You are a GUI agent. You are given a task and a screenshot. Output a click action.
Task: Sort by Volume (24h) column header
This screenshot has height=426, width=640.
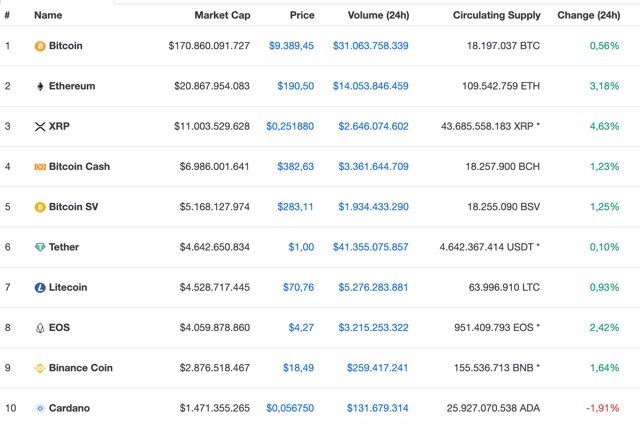[378, 15]
